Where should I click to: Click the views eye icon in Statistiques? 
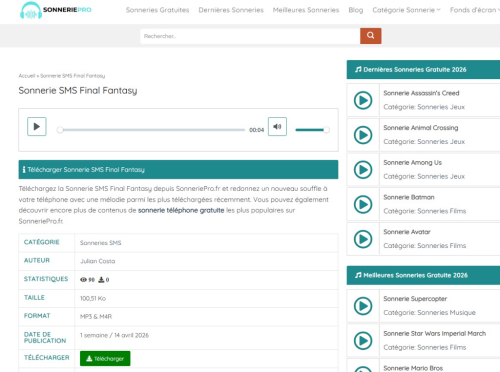[83, 280]
